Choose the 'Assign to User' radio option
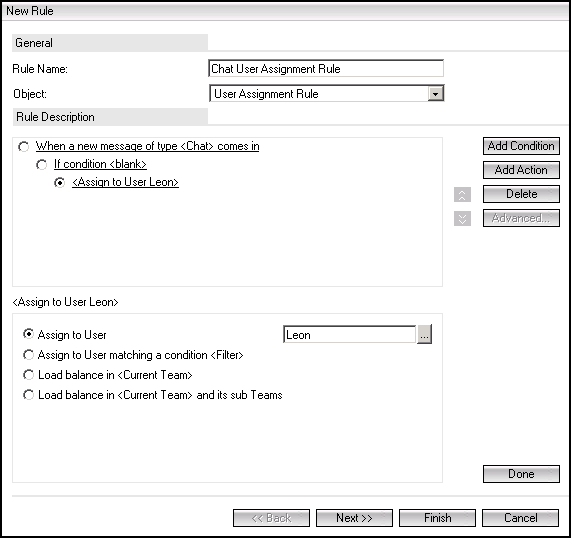This screenshot has height=538, width=571. pyautogui.click(x=28, y=334)
